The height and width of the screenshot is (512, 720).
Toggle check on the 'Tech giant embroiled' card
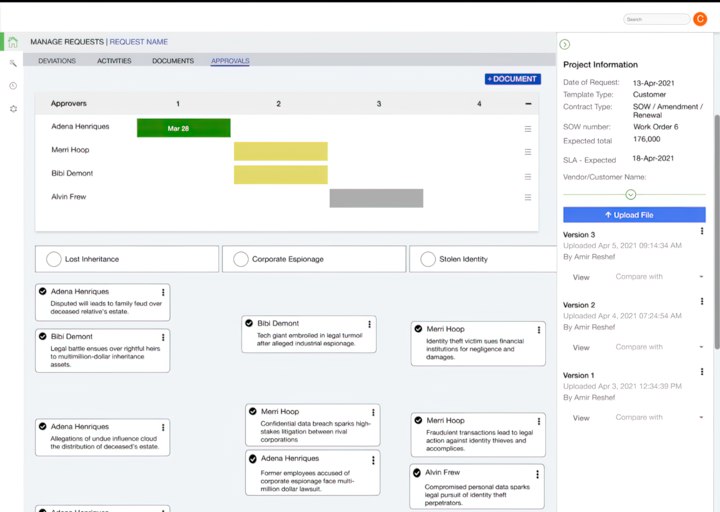(x=249, y=323)
